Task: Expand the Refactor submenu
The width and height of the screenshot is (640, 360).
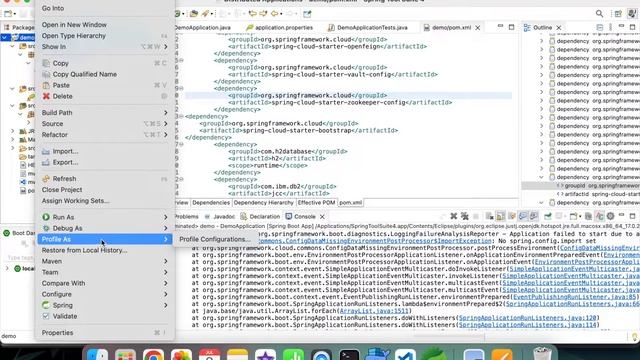Action: (105, 135)
